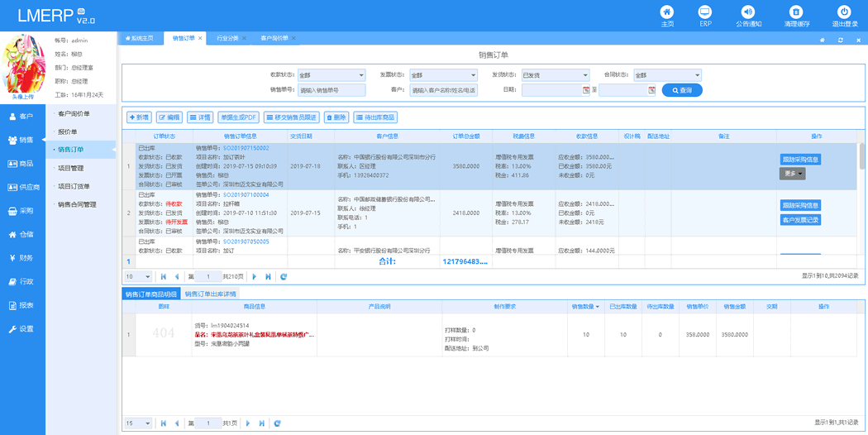868x435 pixels.
Task: Open order link SO201907150002
Action: point(246,148)
